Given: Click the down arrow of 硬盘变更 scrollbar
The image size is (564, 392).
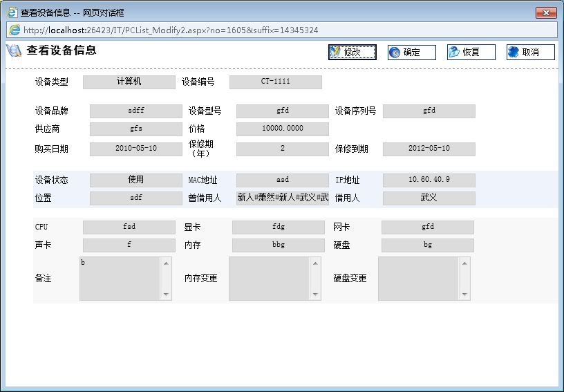Looking at the screenshot, I should (464, 295).
